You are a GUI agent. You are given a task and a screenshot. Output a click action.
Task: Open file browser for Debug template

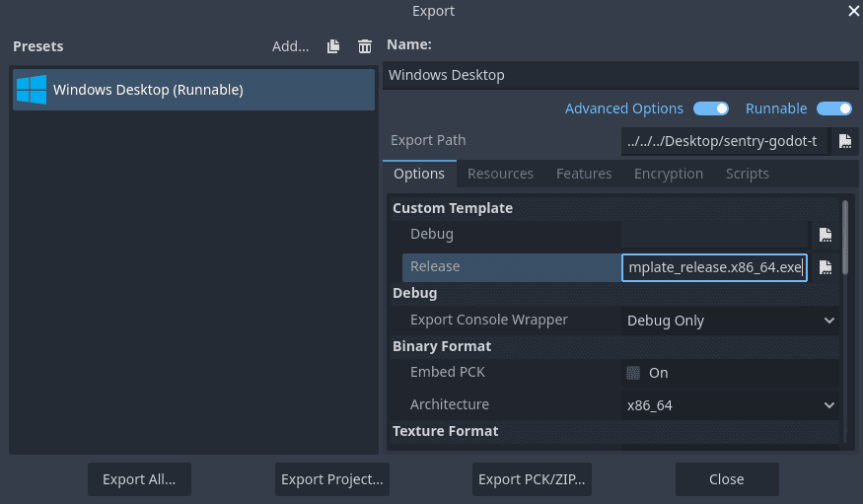[x=826, y=235]
